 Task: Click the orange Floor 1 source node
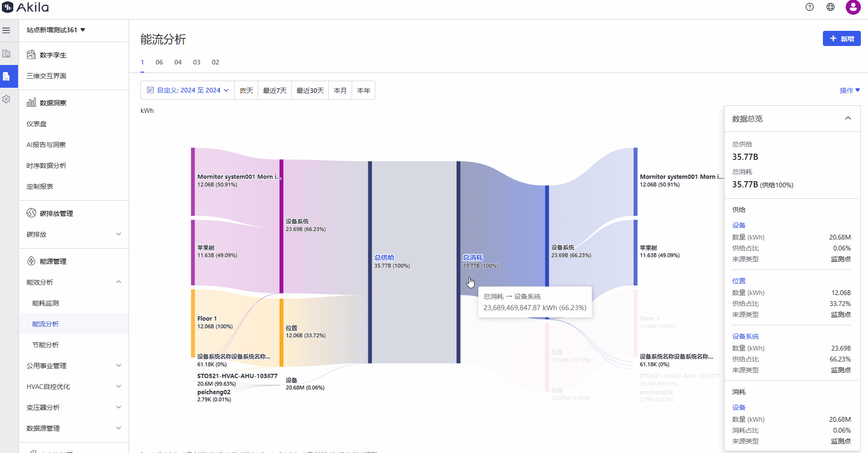coord(193,323)
